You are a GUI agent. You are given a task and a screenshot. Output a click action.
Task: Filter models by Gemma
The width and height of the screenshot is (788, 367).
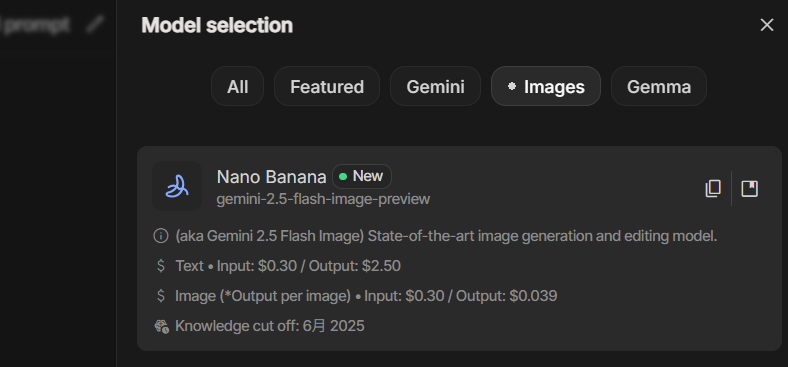coord(659,86)
